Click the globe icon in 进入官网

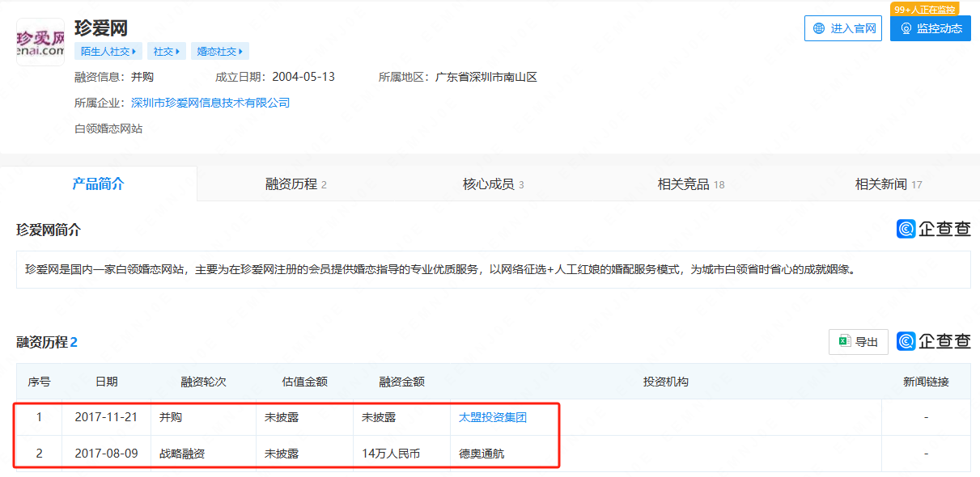pyautogui.click(x=819, y=28)
